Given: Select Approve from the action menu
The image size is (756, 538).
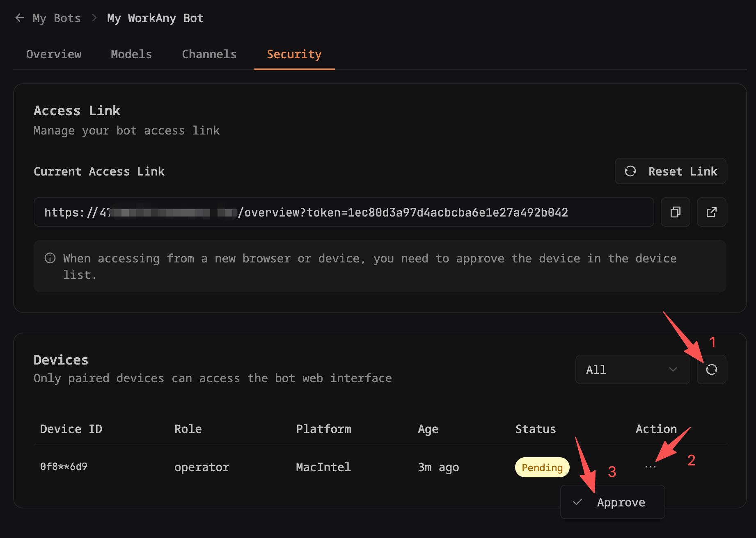Looking at the screenshot, I should pyautogui.click(x=621, y=502).
